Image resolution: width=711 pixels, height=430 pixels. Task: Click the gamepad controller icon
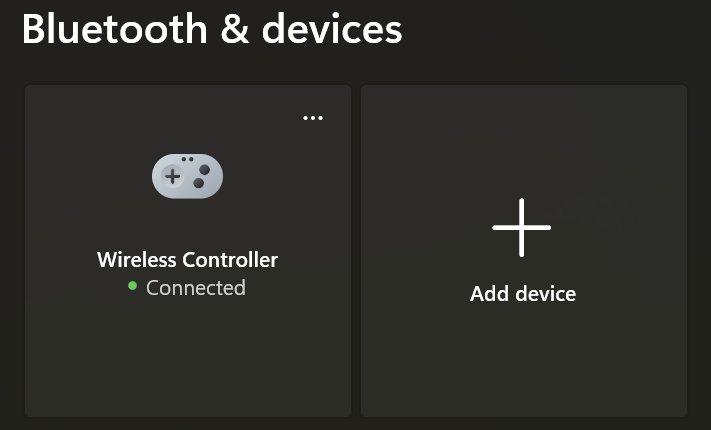click(187, 176)
